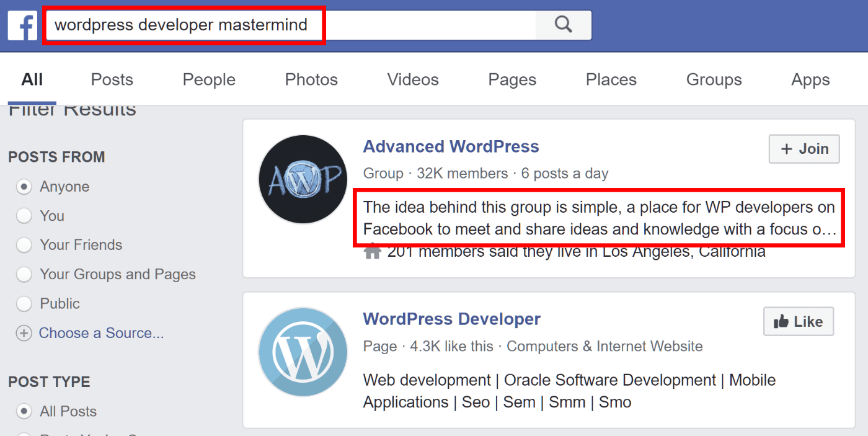Select the Anyone radio button
868x436 pixels.
pyautogui.click(x=24, y=187)
